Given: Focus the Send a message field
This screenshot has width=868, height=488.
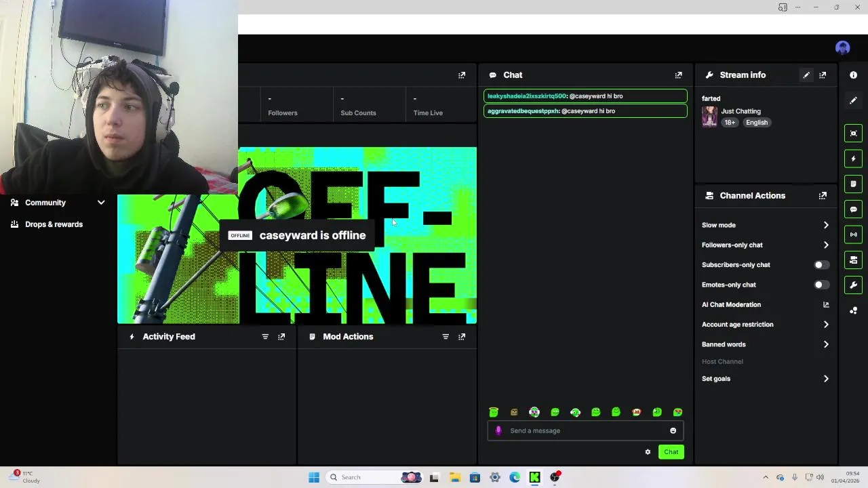Looking at the screenshot, I should [585, 430].
